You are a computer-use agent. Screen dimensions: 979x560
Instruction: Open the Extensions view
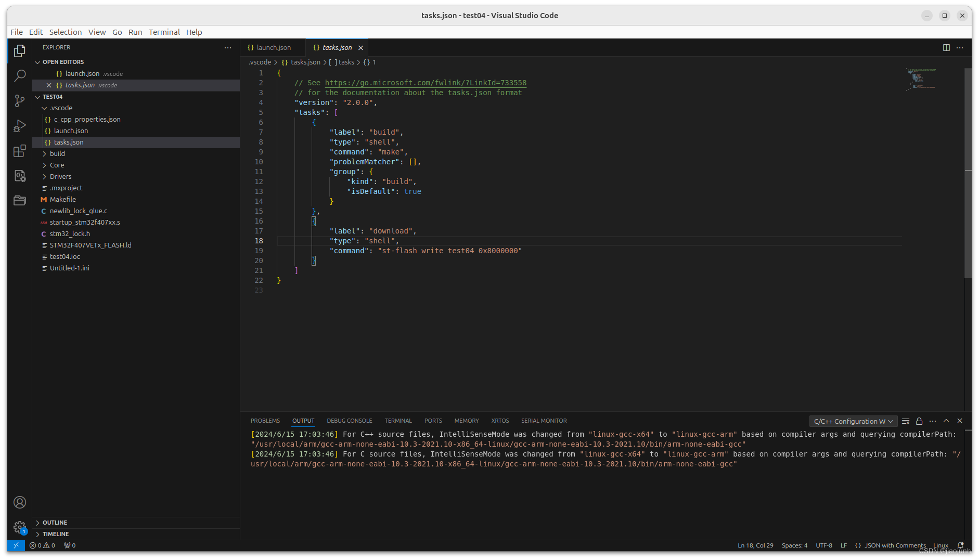(20, 151)
